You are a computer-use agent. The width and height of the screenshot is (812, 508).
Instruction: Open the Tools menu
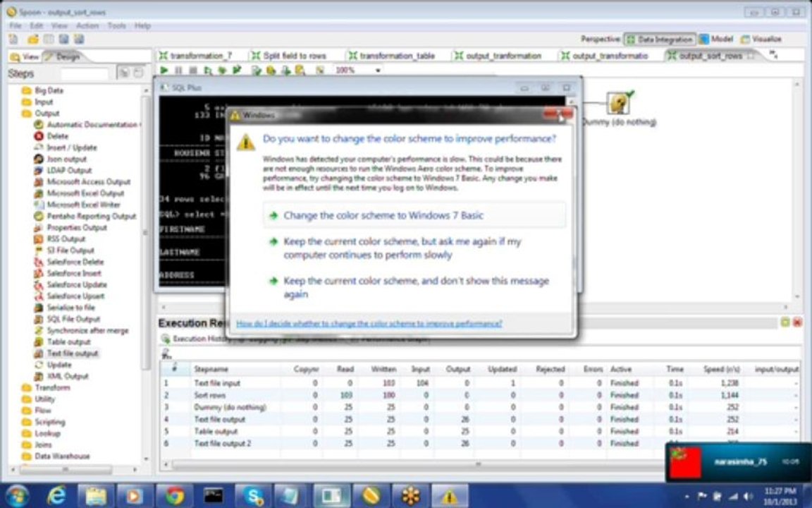[x=116, y=25]
